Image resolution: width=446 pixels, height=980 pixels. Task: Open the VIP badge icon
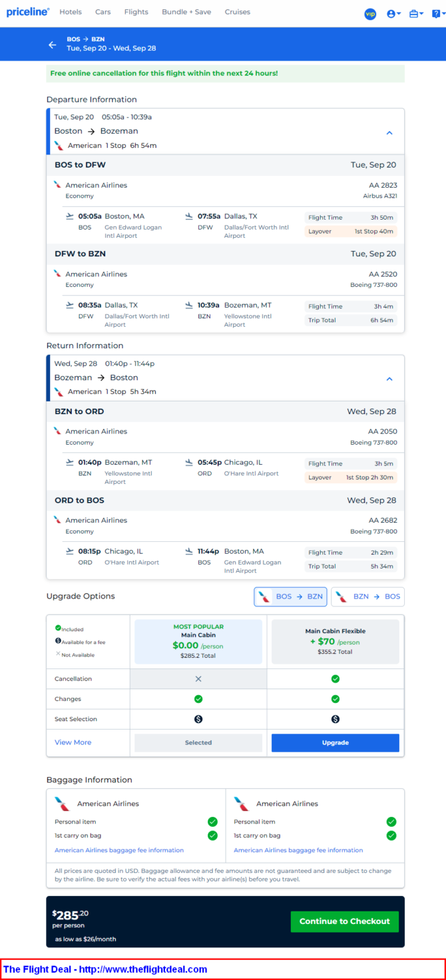(370, 13)
